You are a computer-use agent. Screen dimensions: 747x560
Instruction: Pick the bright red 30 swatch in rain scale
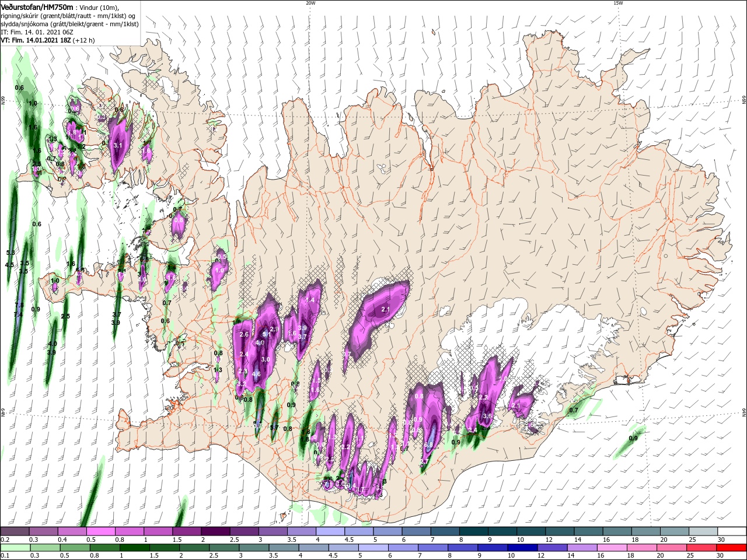732,548
